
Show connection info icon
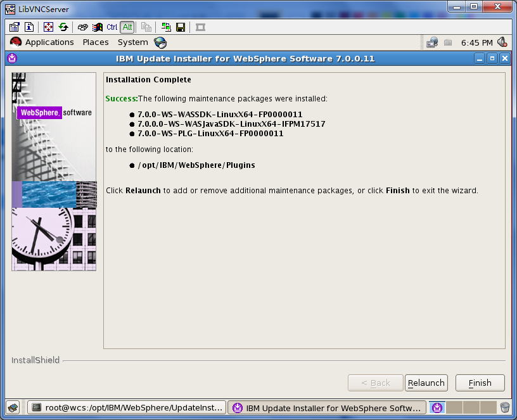[29, 27]
